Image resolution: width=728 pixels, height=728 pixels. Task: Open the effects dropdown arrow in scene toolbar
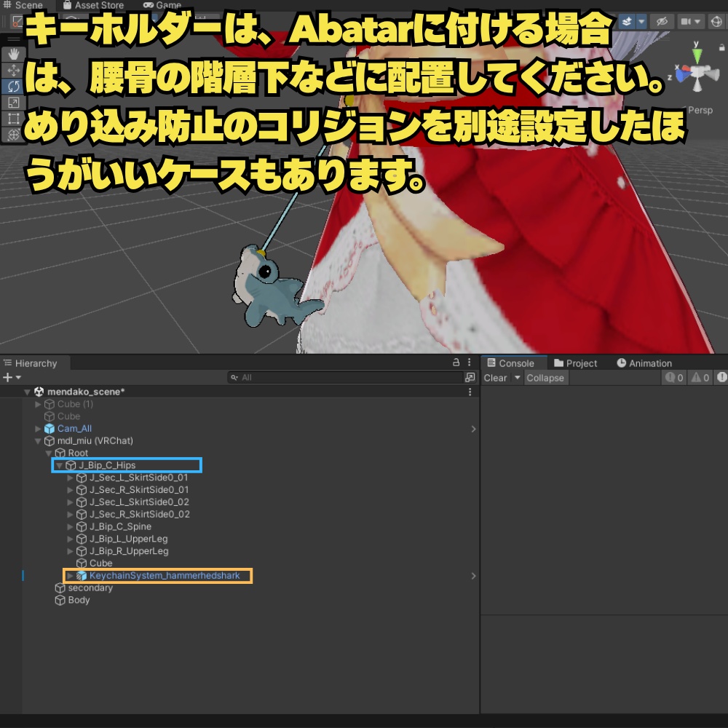click(x=641, y=21)
